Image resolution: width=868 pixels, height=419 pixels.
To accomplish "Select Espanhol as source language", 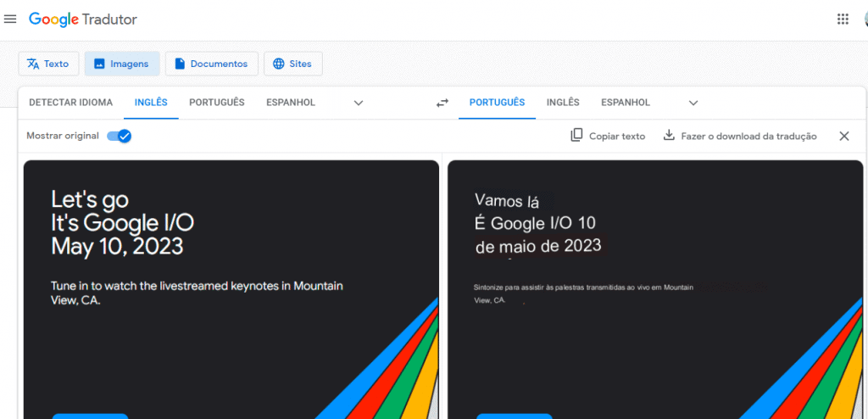I will 291,103.
